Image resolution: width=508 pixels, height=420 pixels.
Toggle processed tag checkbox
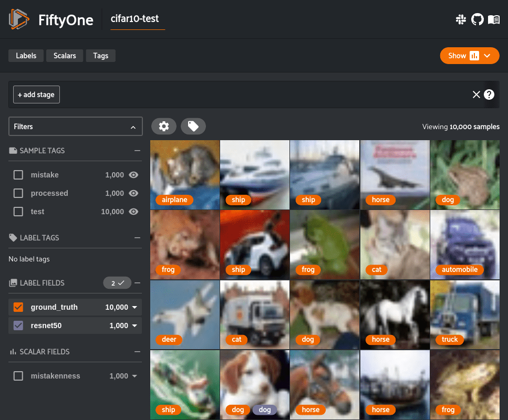click(x=18, y=193)
